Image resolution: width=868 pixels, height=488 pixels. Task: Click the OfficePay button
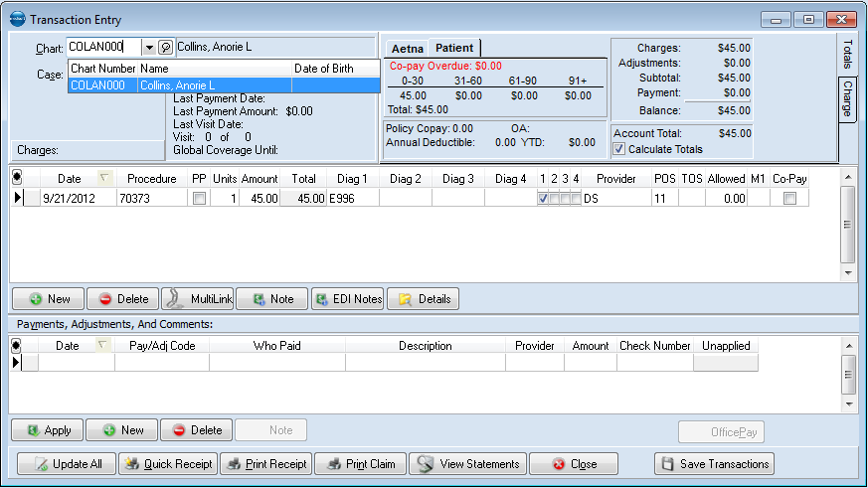(721, 432)
